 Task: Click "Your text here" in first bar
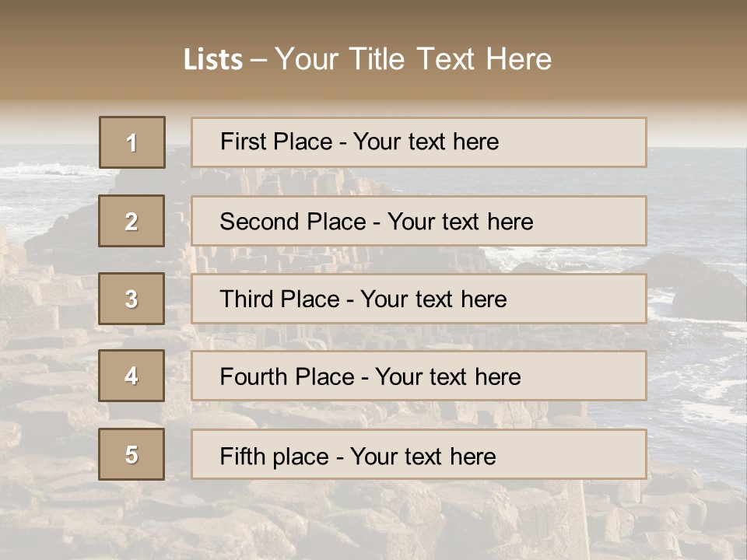pyautogui.click(x=426, y=142)
